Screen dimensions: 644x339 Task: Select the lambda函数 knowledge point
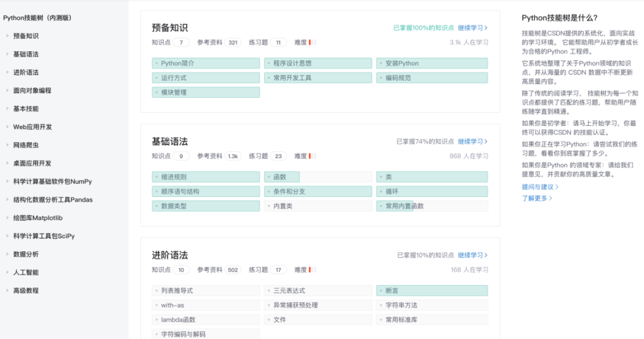(206, 320)
